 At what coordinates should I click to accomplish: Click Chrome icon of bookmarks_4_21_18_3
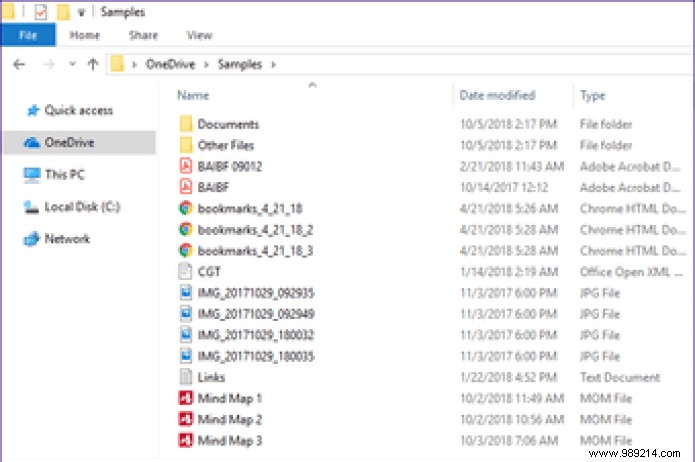coord(186,251)
